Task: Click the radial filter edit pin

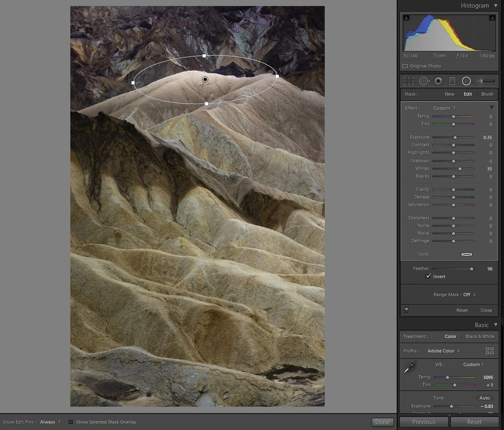Action: [205, 80]
